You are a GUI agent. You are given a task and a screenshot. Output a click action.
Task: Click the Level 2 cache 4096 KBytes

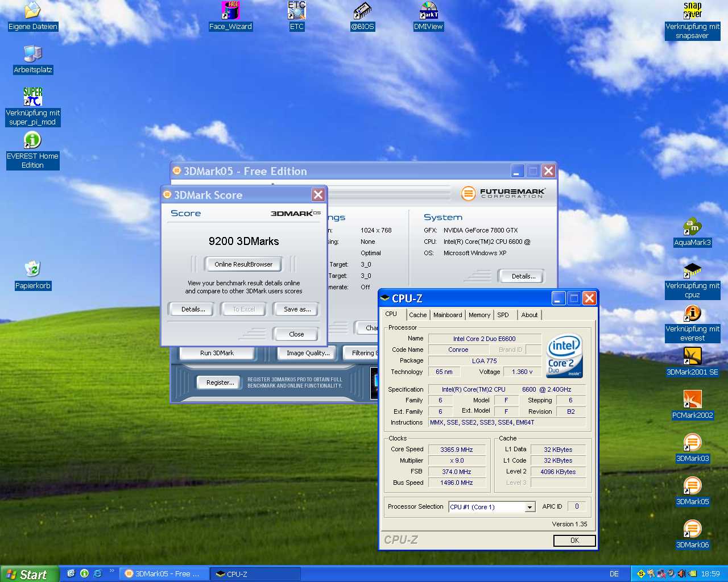tap(558, 472)
